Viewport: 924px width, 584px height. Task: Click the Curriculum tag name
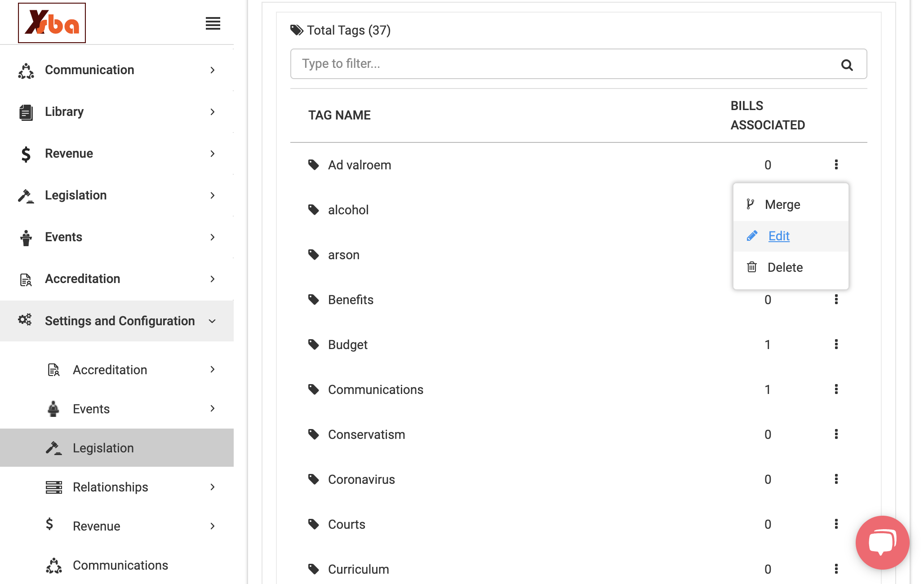click(x=359, y=569)
